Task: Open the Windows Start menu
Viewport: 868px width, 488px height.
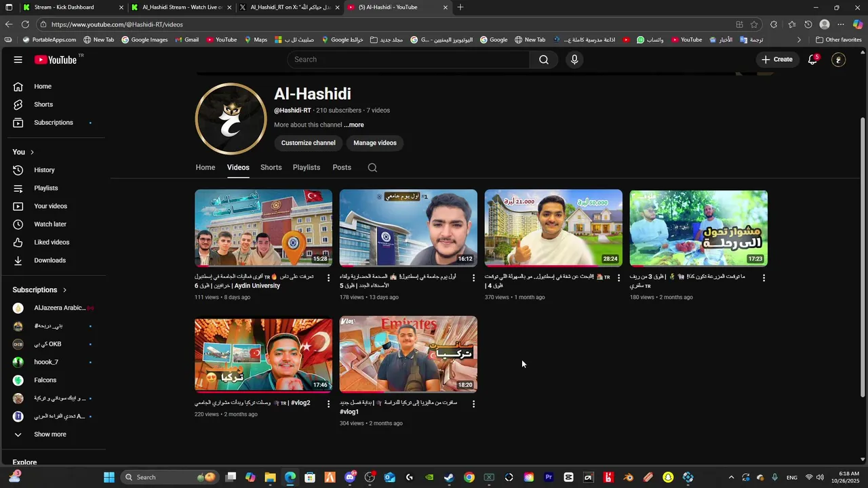Action: pos(109,477)
